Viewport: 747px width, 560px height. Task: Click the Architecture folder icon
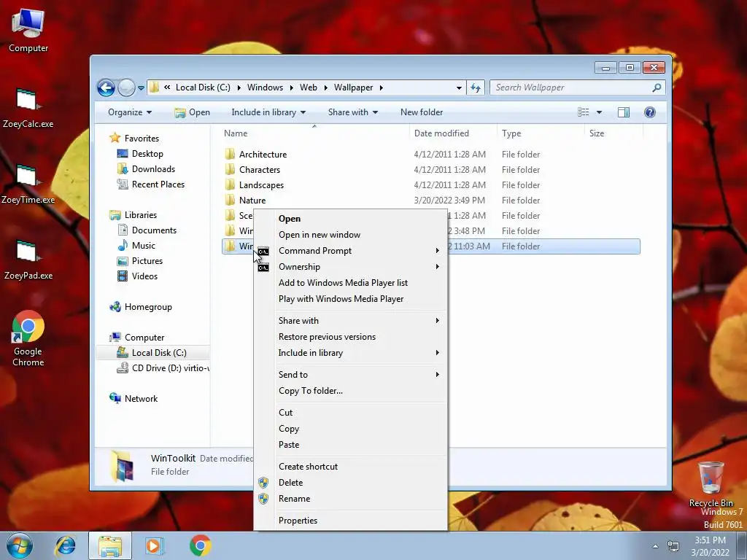(x=230, y=155)
